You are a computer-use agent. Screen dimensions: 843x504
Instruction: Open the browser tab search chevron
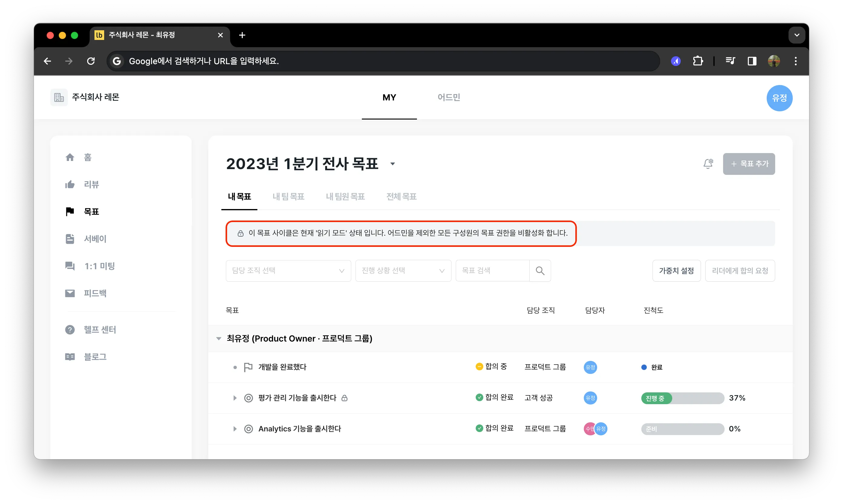click(796, 35)
